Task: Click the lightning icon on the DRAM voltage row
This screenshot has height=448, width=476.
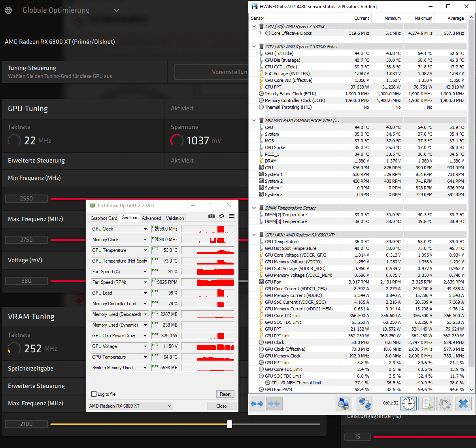Action: pyautogui.click(x=261, y=161)
